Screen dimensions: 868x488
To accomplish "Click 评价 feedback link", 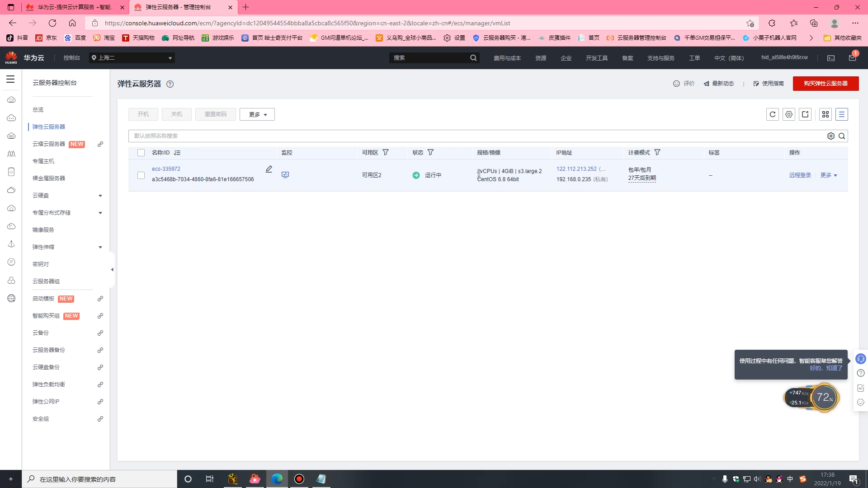I will (x=684, y=84).
